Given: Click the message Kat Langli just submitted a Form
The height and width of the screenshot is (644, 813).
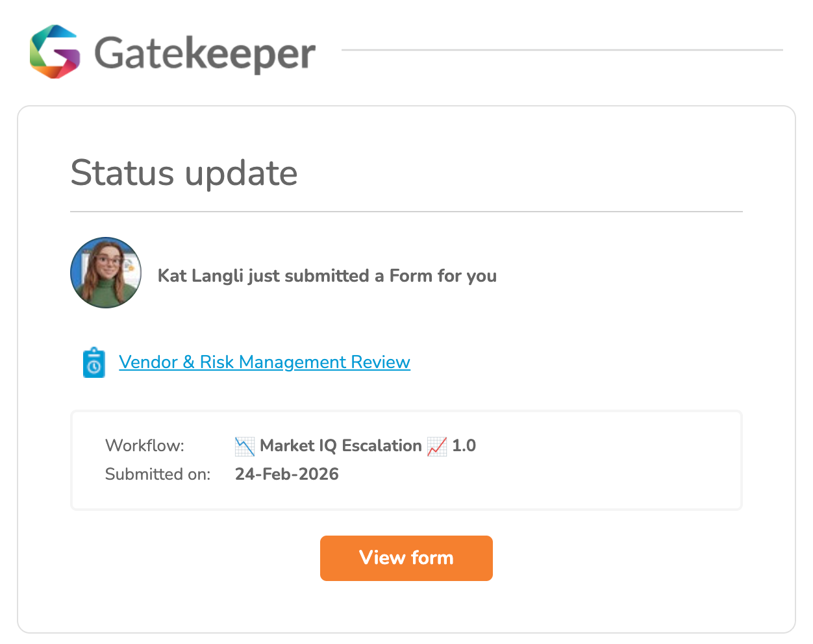Looking at the screenshot, I should point(327,276).
